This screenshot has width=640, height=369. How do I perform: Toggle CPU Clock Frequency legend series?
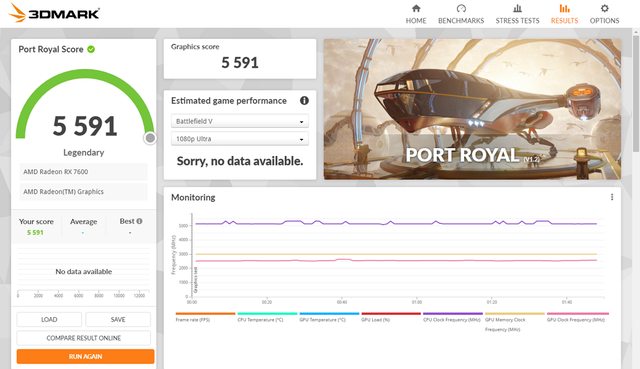point(453,317)
